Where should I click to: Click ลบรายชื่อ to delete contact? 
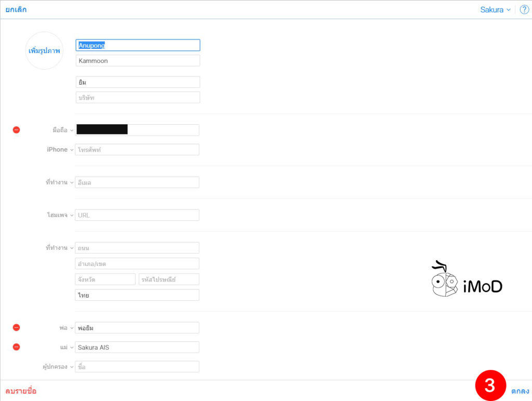(x=21, y=391)
